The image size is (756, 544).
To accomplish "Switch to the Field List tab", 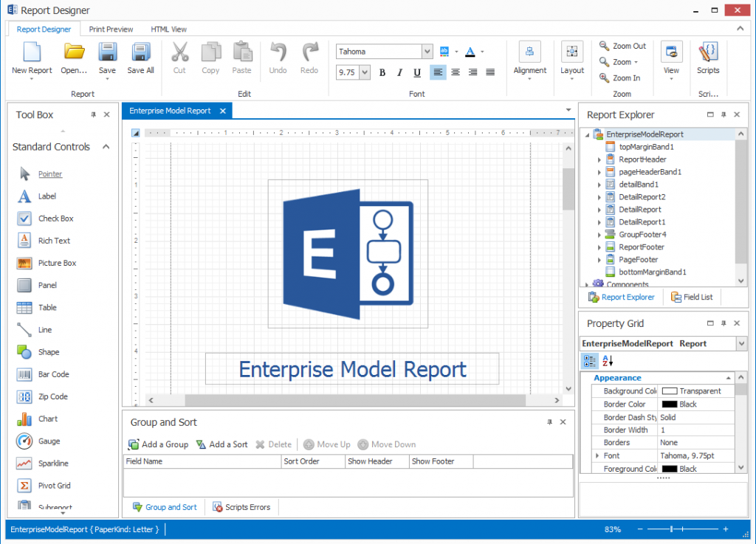I will [x=691, y=297].
